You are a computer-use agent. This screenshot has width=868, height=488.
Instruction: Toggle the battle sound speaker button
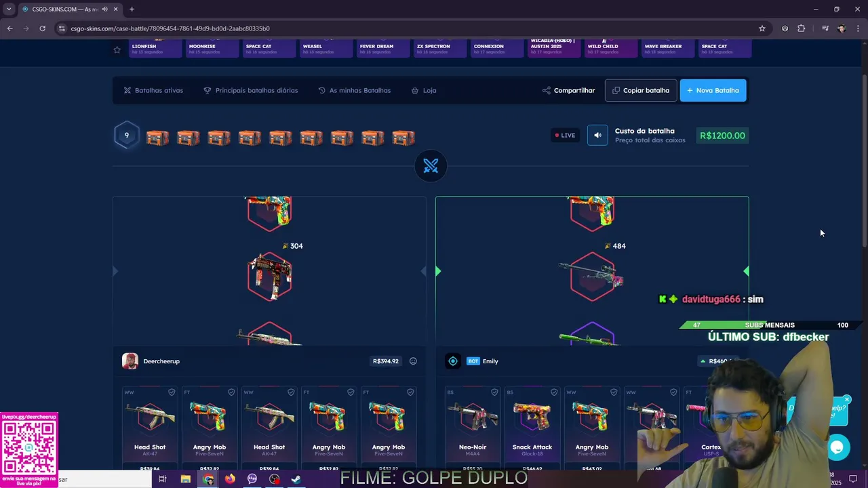(x=597, y=135)
